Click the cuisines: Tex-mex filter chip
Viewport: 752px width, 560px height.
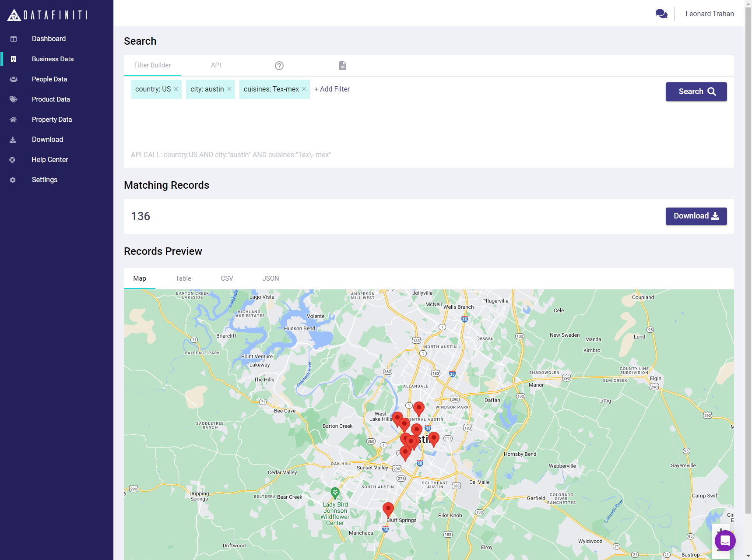click(274, 89)
